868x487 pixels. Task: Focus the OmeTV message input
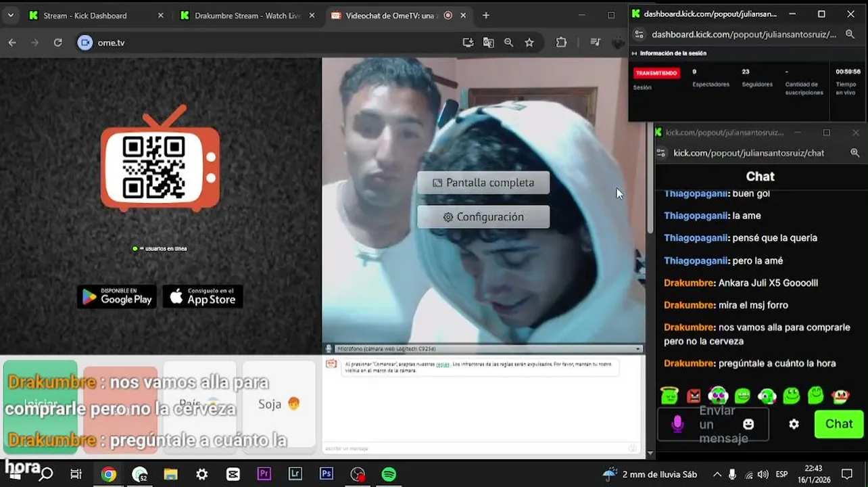point(483,448)
